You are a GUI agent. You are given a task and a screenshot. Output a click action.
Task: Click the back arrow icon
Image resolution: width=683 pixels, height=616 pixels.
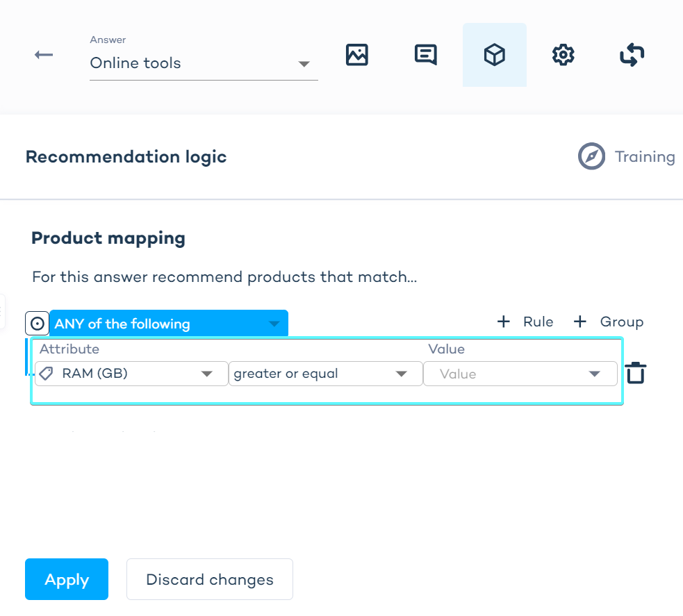click(44, 55)
